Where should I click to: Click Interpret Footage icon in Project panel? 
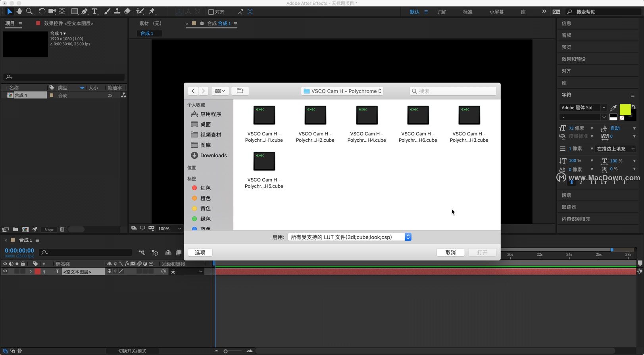click(5, 229)
